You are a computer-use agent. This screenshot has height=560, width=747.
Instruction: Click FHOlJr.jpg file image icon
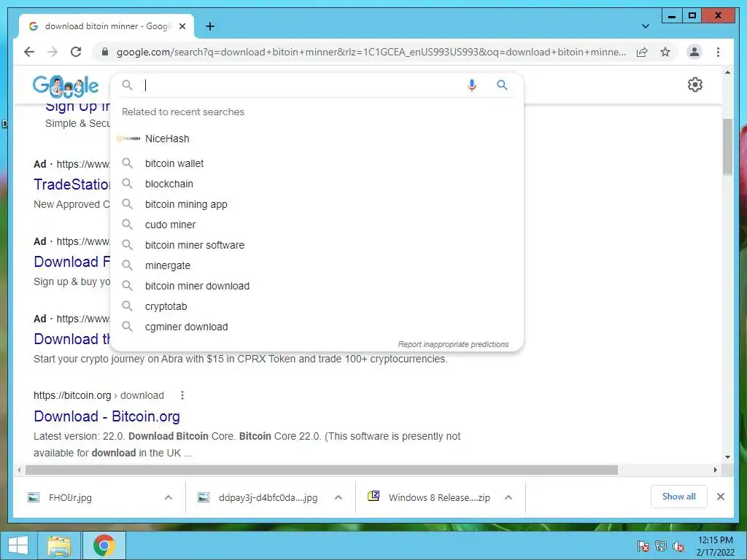coord(34,497)
